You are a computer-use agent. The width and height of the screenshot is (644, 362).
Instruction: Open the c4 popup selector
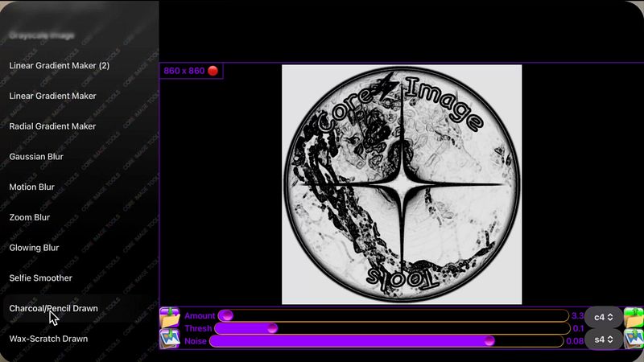(x=603, y=317)
